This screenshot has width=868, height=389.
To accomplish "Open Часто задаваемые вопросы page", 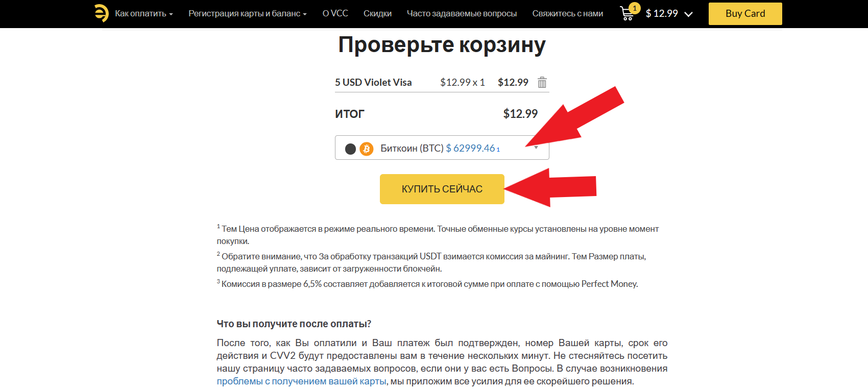I will pyautogui.click(x=462, y=13).
